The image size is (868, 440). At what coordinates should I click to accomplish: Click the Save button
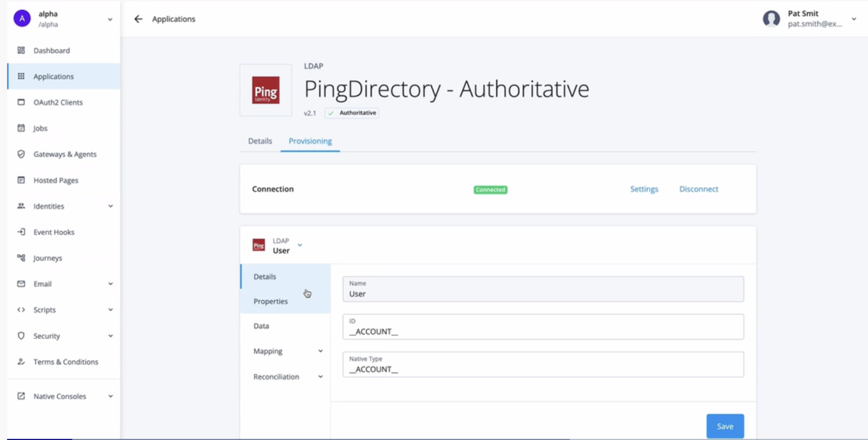[724, 426]
